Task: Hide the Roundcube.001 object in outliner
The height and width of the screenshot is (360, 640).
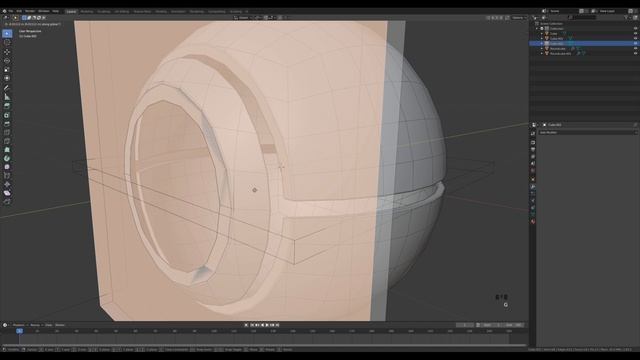Action: (636, 53)
